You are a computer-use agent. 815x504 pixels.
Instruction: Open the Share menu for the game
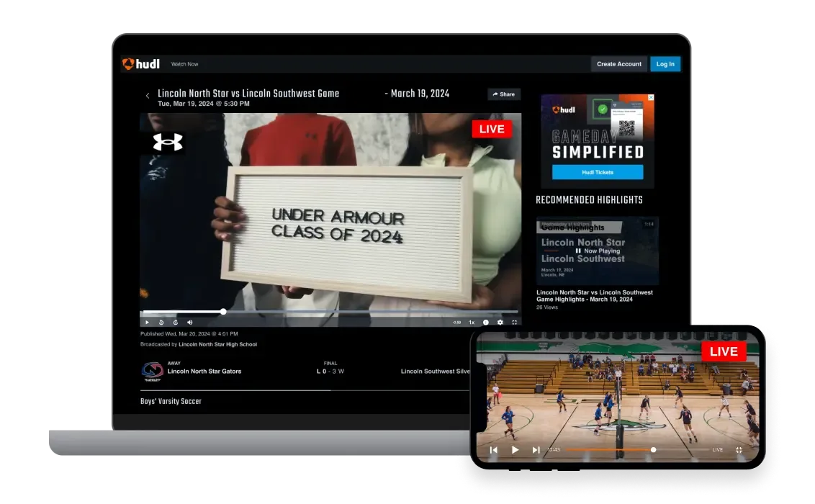pos(503,94)
